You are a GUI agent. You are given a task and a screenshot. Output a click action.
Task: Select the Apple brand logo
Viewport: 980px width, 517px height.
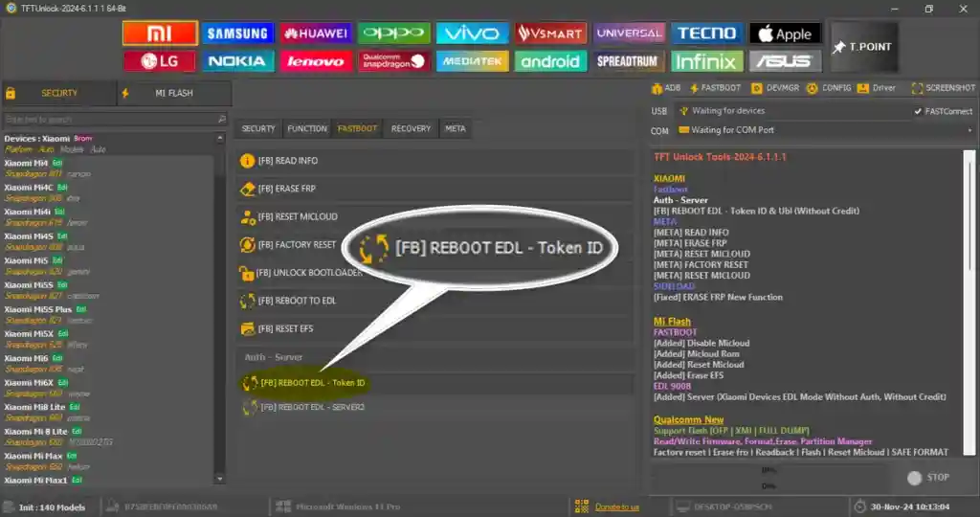coord(785,34)
